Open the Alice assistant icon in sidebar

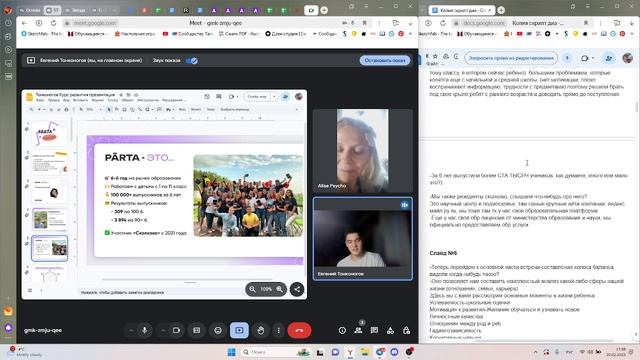(x=8, y=328)
